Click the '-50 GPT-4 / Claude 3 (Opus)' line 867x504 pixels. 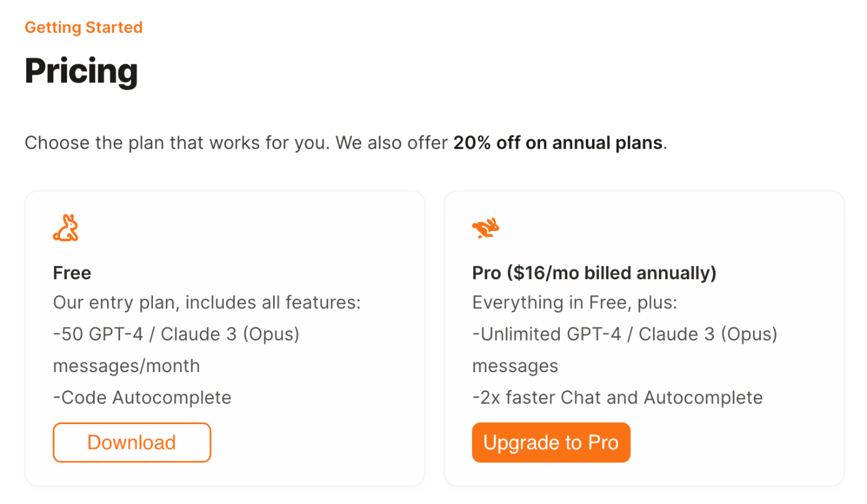pos(176,334)
